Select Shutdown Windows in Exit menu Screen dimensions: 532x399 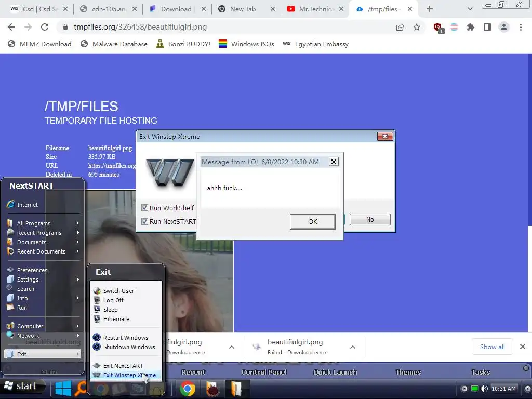click(126, 347)
